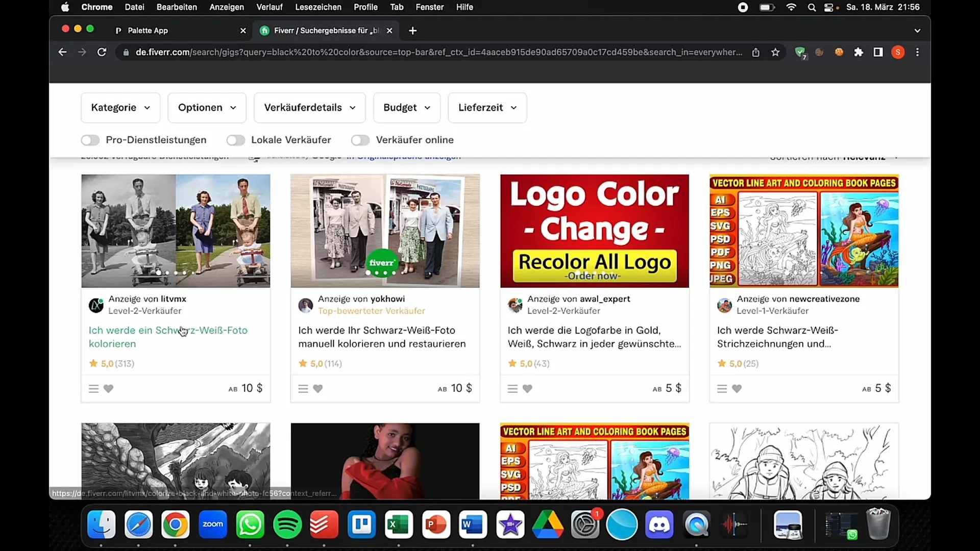The image size is (980, 551).
Task: Open list icon on yokhowi gig
Action: [x=303, y=389]
